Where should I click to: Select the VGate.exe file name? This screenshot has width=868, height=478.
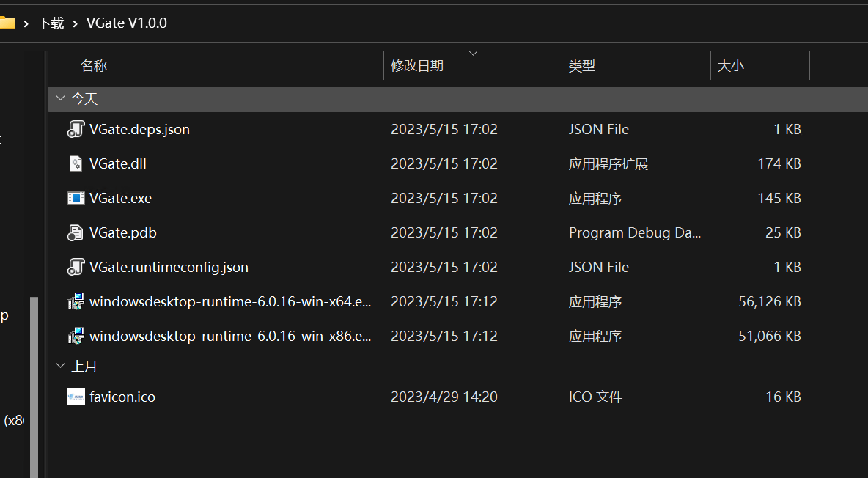pos(120,198)
